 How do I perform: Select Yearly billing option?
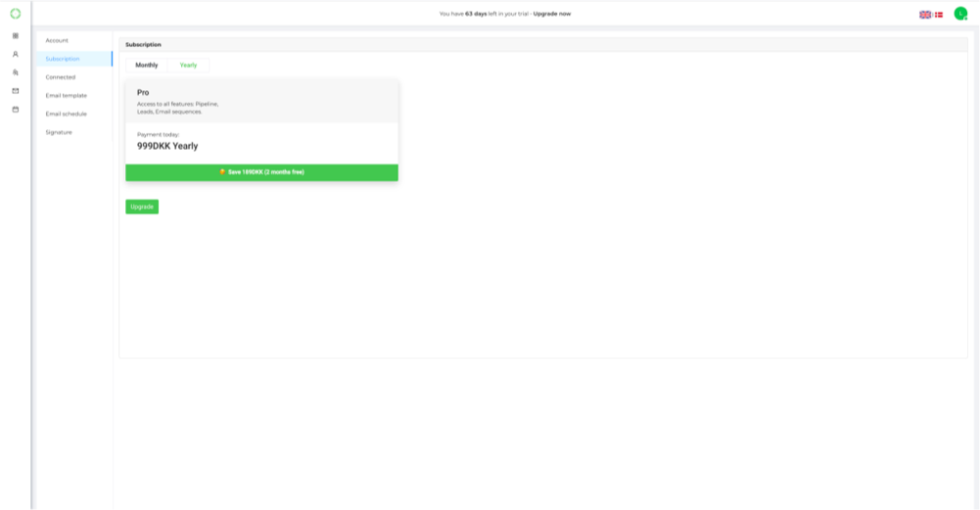[188, 65]
